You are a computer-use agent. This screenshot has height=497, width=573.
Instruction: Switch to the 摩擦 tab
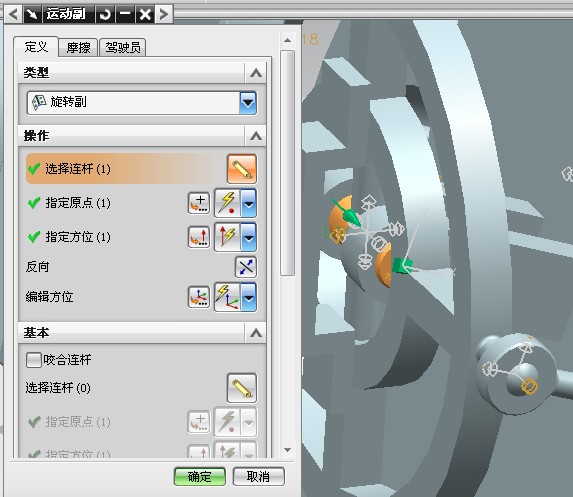[x=78, y=48]
